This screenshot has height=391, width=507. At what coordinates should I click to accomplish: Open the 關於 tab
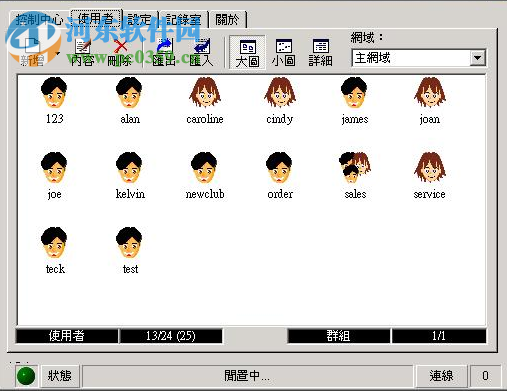[x=227, y=20]
